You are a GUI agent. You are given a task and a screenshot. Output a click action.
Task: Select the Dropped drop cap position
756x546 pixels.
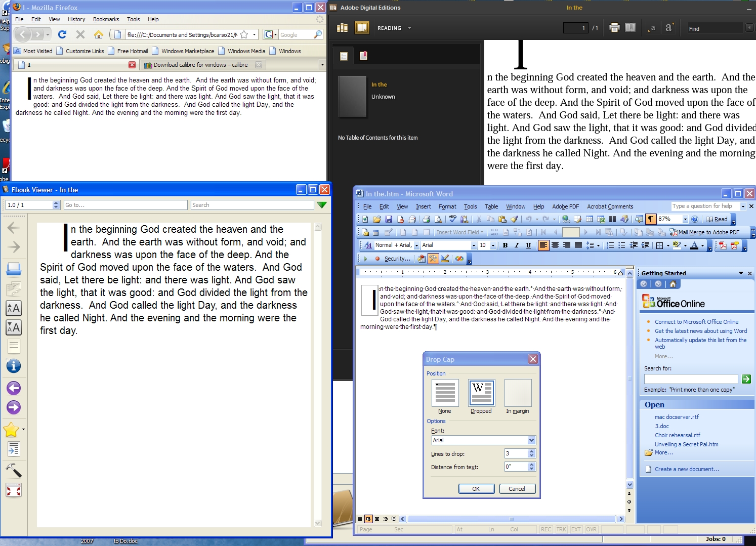tap(482, 393)
